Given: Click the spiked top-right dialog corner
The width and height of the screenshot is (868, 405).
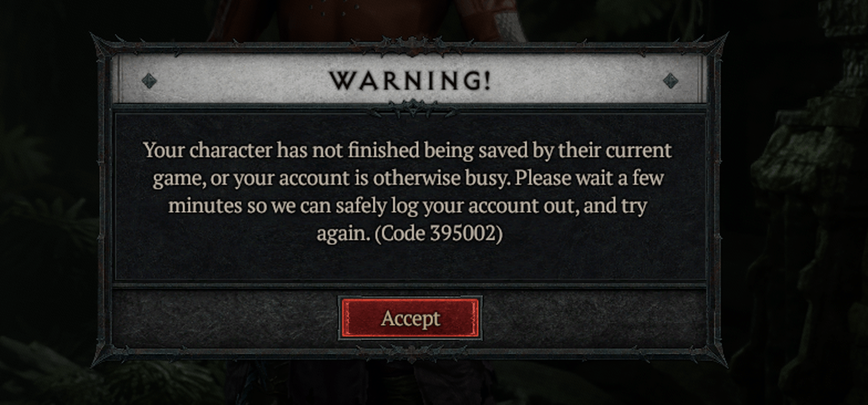Looking at the screenshot, I should (x=712, y=48).
